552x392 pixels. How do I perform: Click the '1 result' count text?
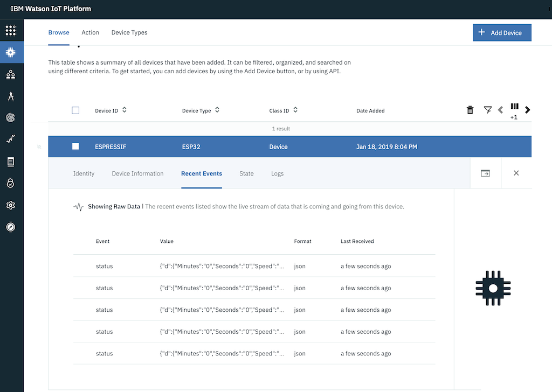(x=281, y=129)
